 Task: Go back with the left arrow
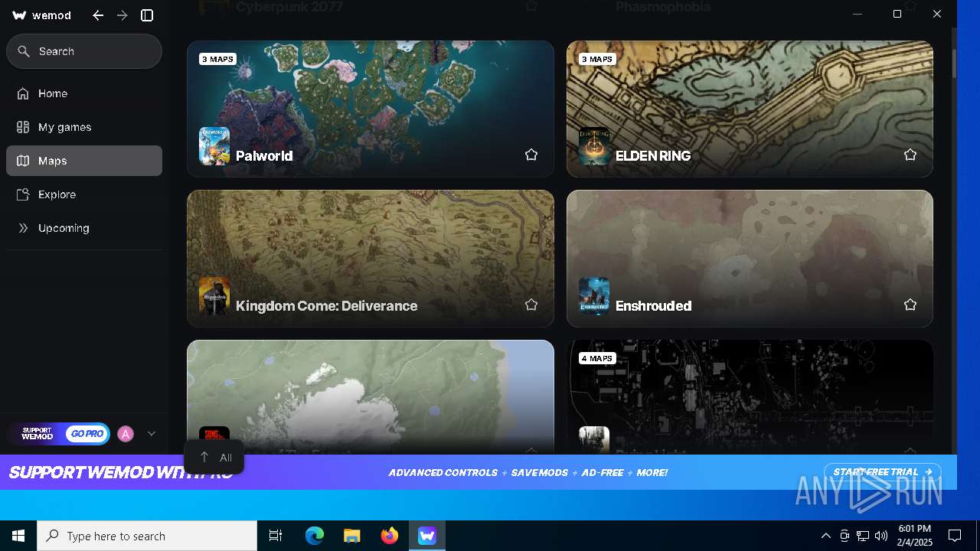coord(98,15)
